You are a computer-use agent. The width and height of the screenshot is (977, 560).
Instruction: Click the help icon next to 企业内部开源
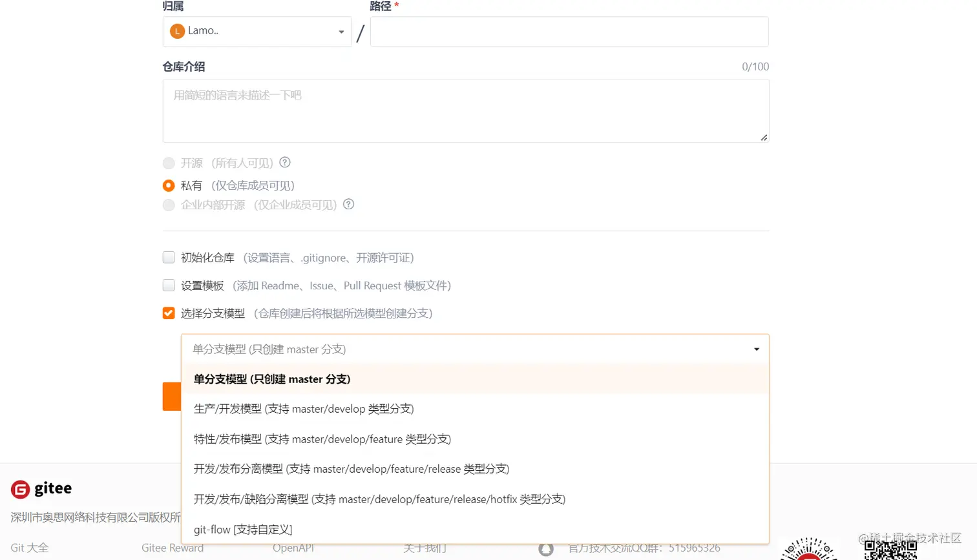tap(348, 204)
